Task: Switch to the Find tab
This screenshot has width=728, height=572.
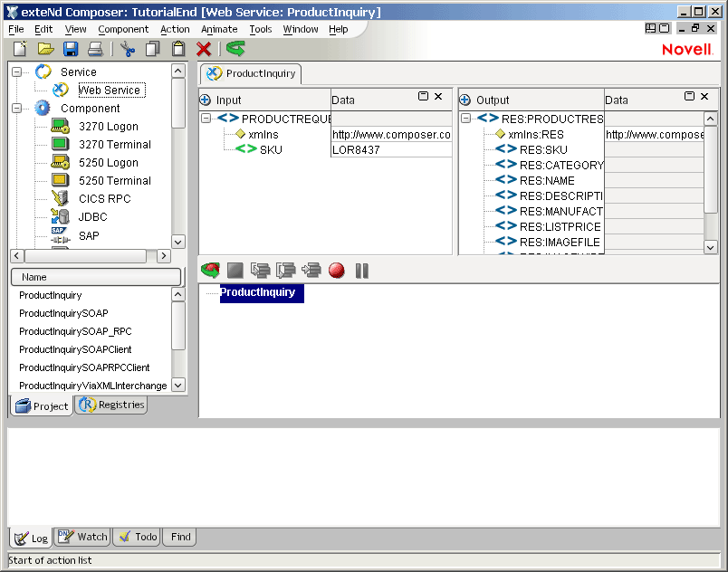Action: 180,537
